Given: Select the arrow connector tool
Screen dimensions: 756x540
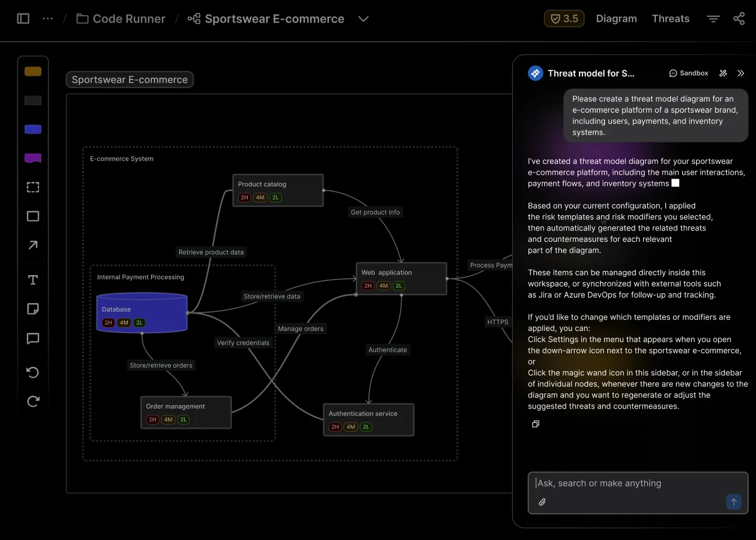Looking at the screenshot, I should click(33, 245).
